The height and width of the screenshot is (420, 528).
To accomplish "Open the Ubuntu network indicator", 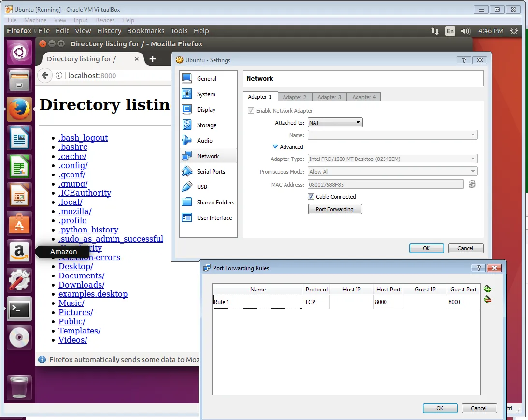I will [x=434, y=31].
